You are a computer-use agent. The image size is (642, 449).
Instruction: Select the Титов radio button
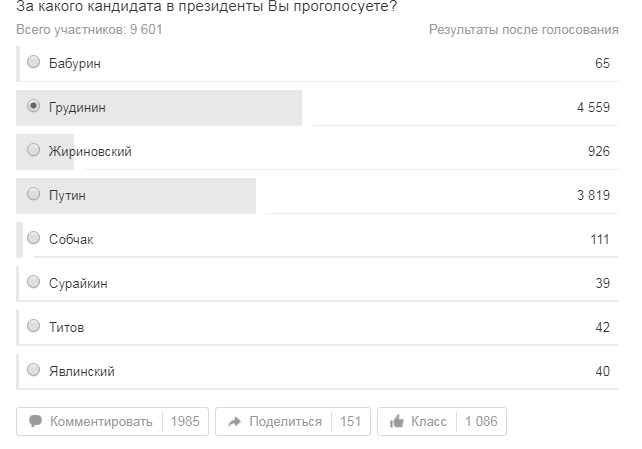34,326
